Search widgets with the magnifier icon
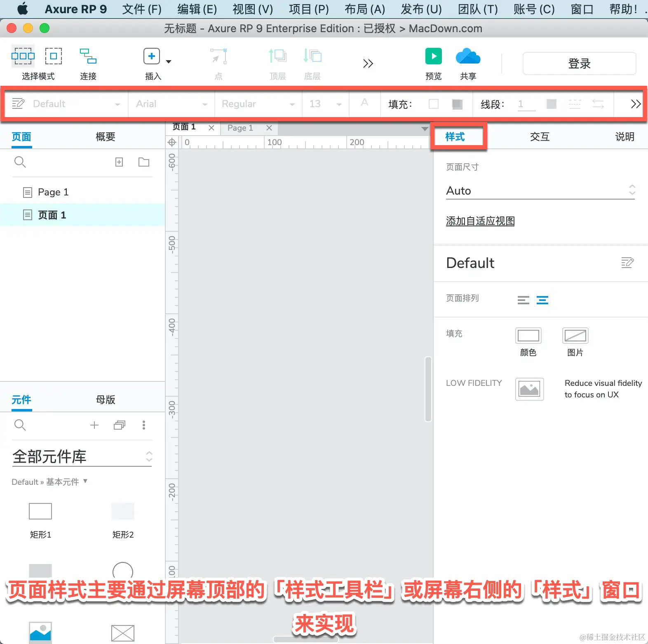This screenshot has height=644, width=648. coord(20,425)
